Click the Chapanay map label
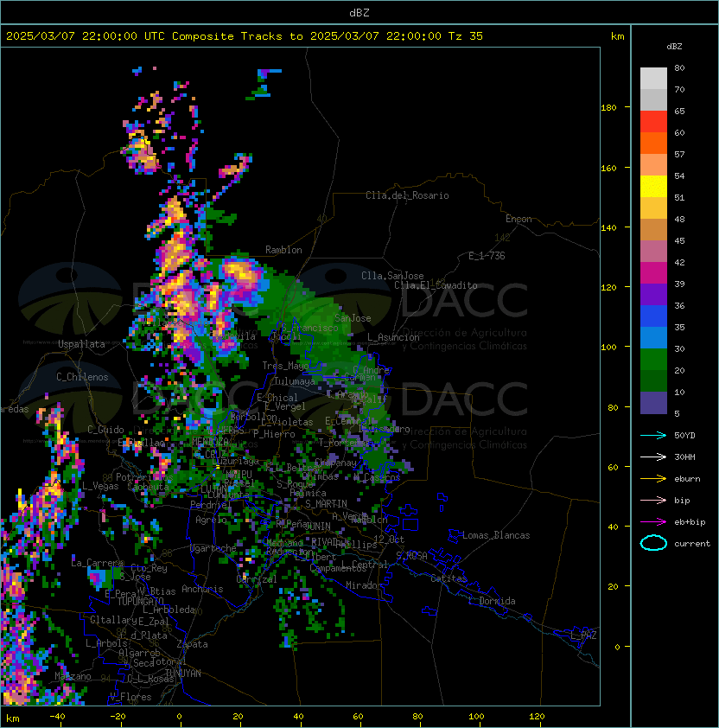 click(x=335, y=463)
